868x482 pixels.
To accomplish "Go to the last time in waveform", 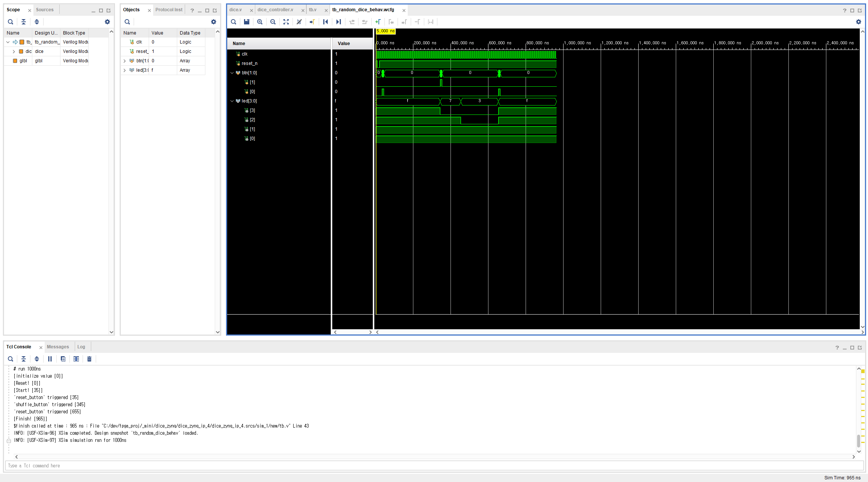I will (x=339, y=22).
